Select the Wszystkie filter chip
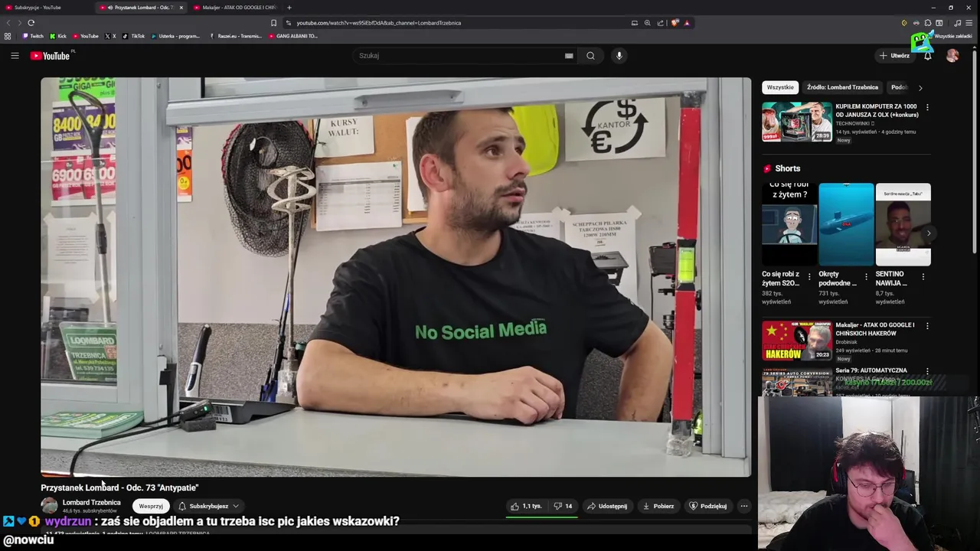This screenshot has width=980, height=551. pyautogui.click(x=780, y=87)
